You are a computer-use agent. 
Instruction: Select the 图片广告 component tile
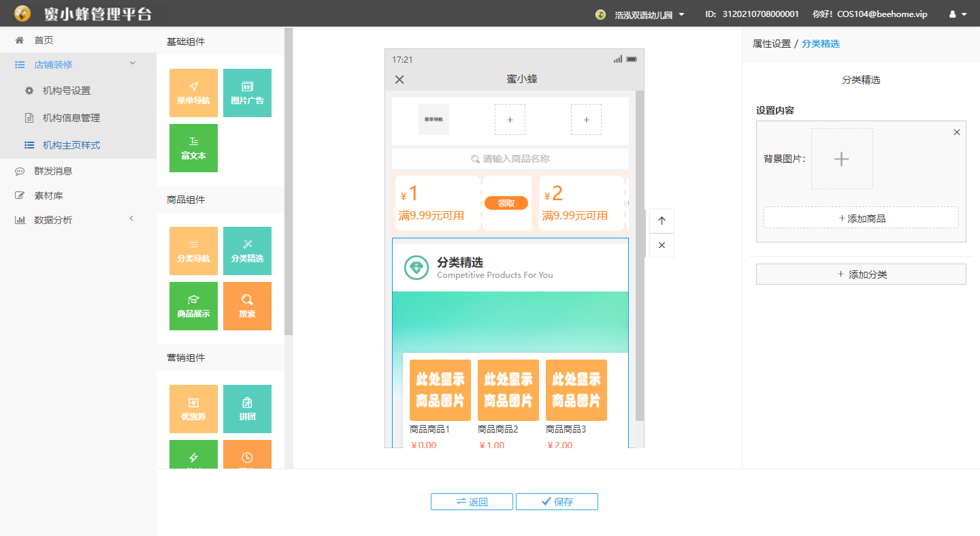(247, 93)
